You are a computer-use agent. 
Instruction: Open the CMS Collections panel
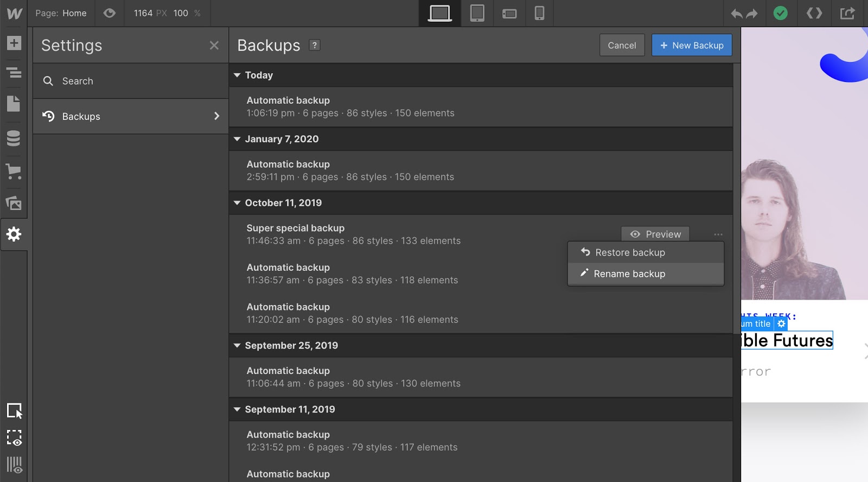tap(14, 138)
